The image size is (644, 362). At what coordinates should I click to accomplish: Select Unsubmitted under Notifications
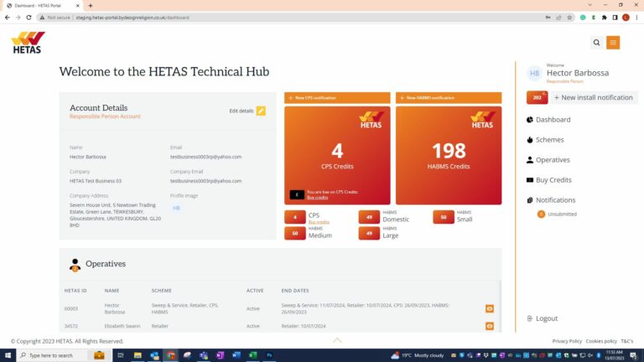point(562,215)
